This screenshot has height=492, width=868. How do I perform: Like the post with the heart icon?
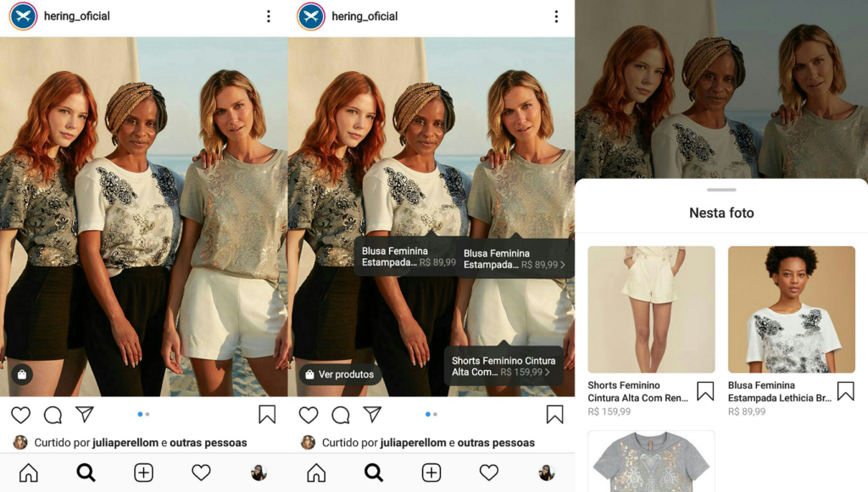pos(20,415)
